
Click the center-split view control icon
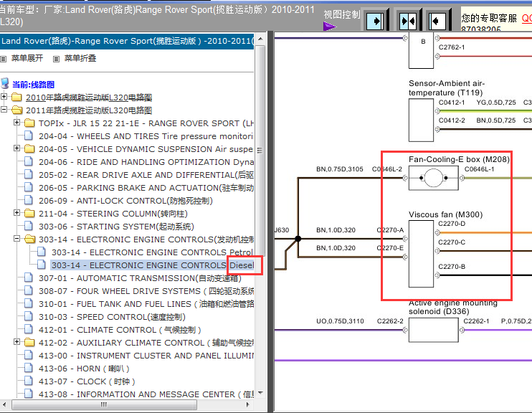[x=408, y=21]
